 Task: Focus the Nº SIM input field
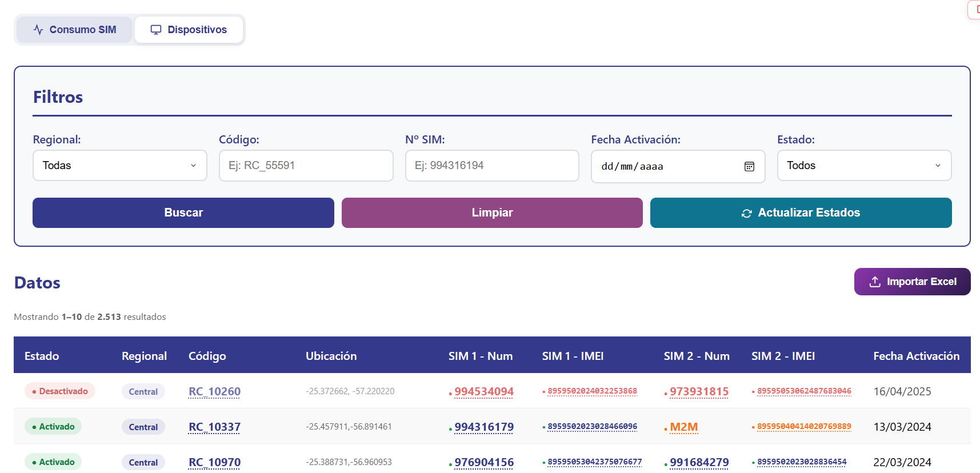click(x=492, y=166)
